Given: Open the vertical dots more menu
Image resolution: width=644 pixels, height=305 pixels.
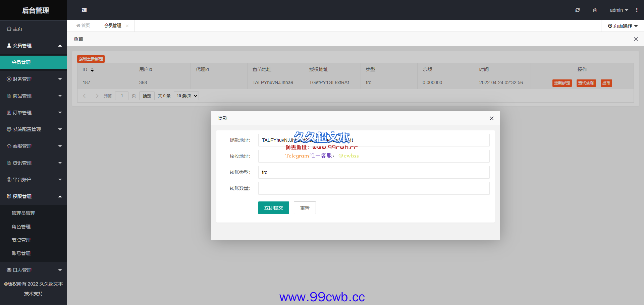Looking at the screenshot, I should [x=637, y=10].
